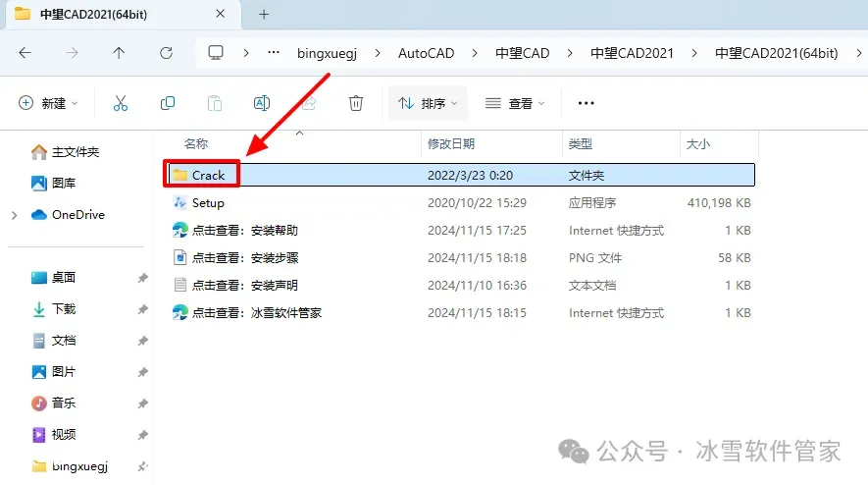This screenshot has width=868, height=485.
Task: Click the Copy icon
Action: tap(167, 103)
